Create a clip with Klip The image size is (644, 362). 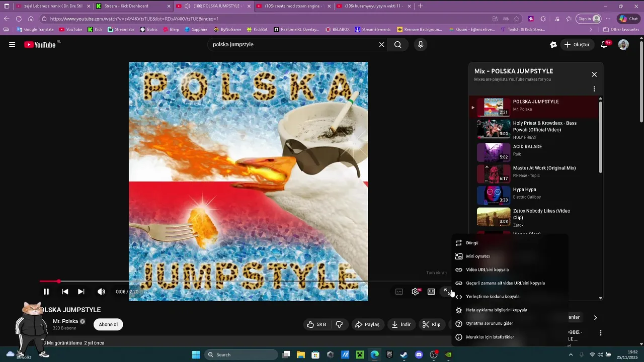(432, 325)
